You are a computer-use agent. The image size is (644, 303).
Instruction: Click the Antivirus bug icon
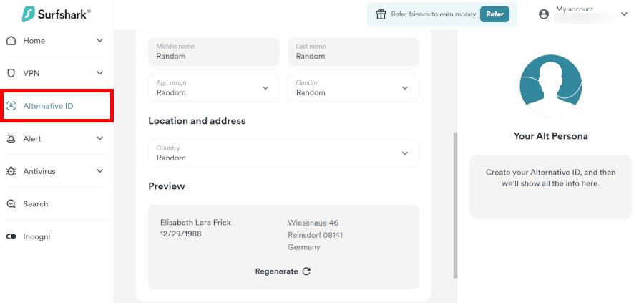pos(11,171)
